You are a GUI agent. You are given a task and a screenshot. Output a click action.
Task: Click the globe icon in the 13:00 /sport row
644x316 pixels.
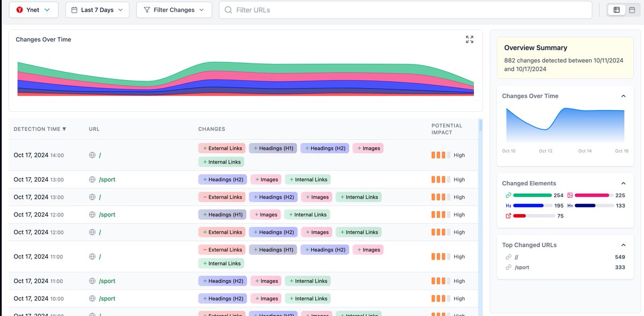coord(92,179)
